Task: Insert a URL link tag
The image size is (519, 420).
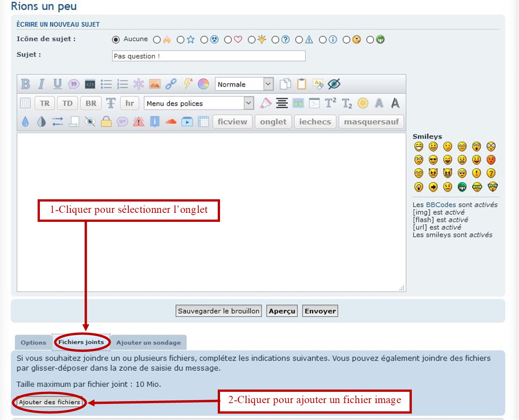Action: click(x=171, y=84)
